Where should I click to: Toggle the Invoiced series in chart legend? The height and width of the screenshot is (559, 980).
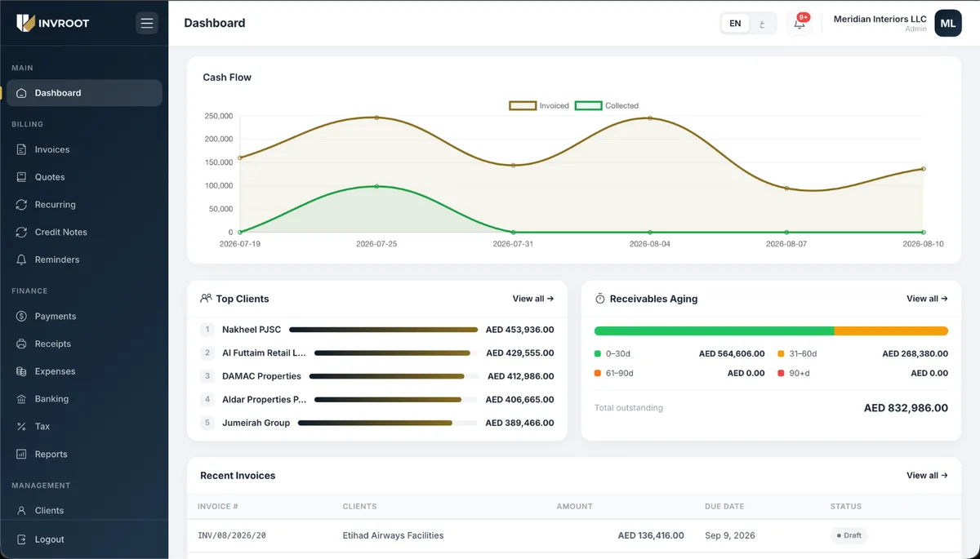click(x=539, y=105)
